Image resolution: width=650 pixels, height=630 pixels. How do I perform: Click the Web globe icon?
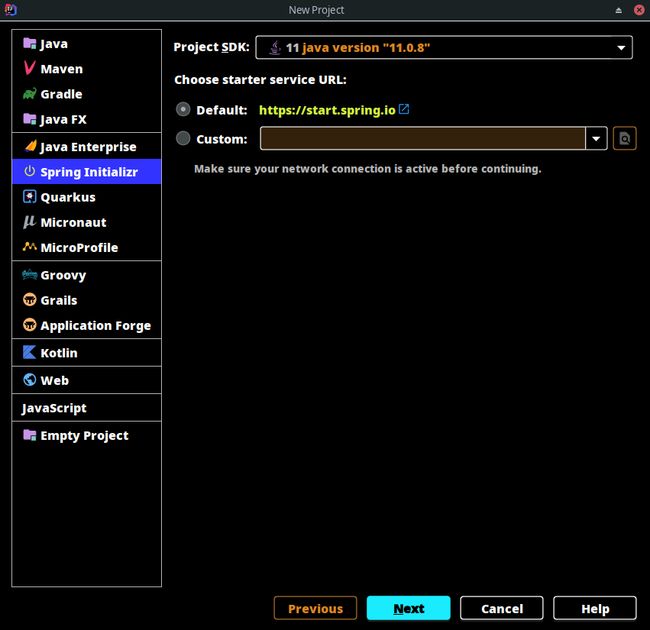[29, 380]
